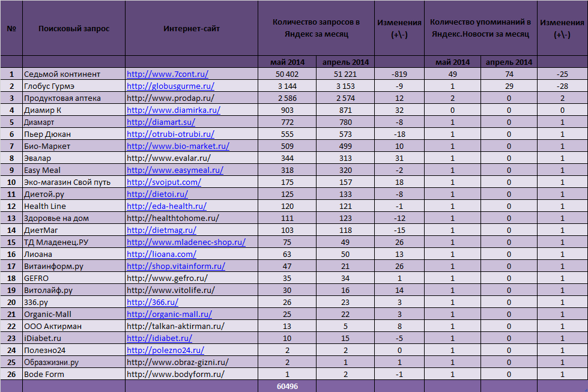The image size is (588, 392).
Task: Click the 'ТД Младенец.РУ' cell
Action: pyautogui.click(x=74, y=242)
